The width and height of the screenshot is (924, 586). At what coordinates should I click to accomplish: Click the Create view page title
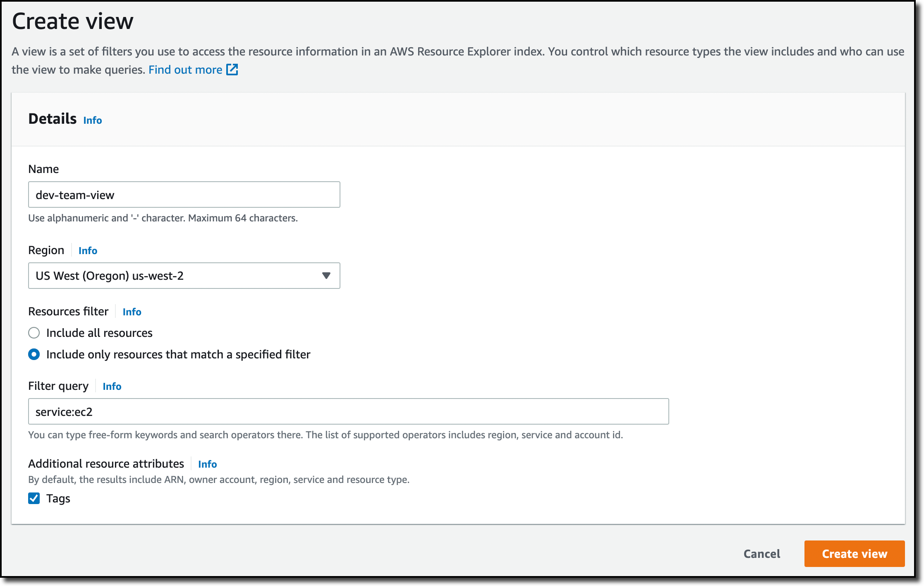tap(73, 21)
